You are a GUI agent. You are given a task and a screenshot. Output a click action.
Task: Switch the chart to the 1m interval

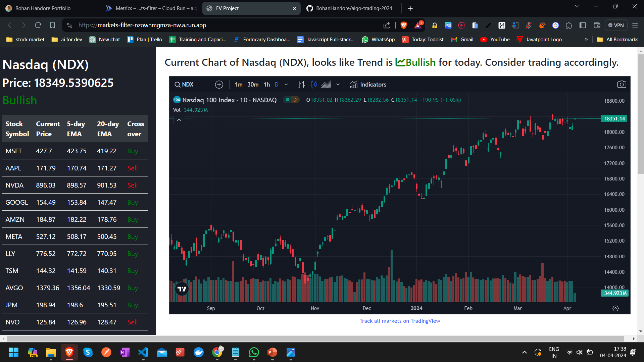(x=238, y=85)
